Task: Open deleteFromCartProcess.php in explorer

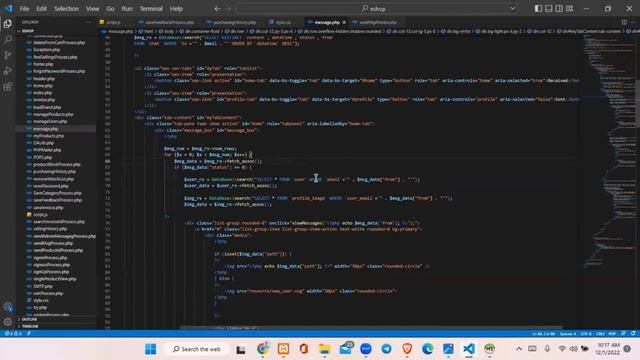Action: click(x=59, y=42)
